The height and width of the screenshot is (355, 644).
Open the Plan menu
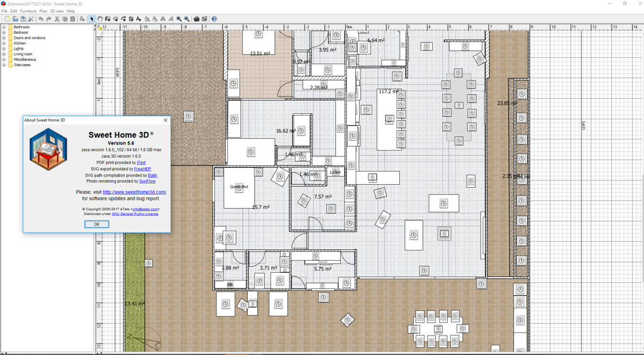43,11
